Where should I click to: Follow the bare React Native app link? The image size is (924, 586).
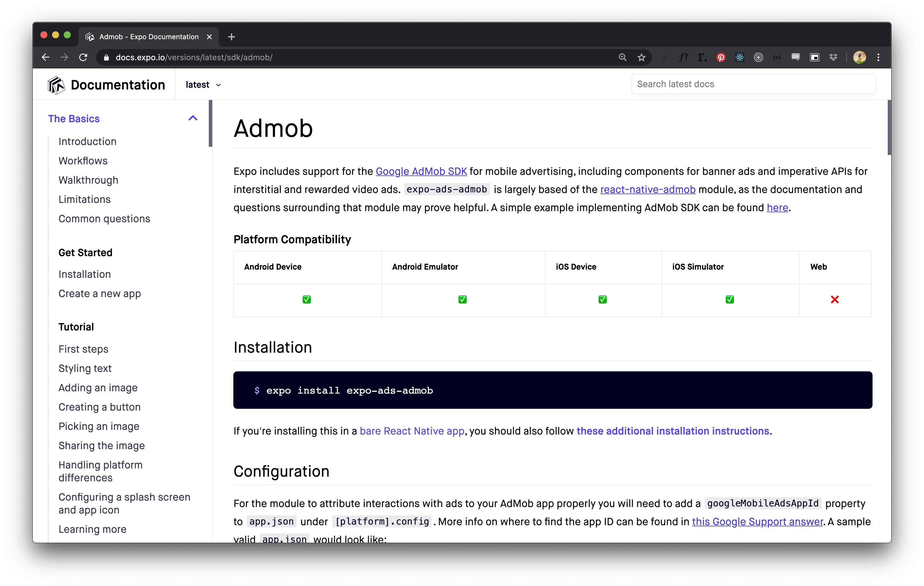pyautogui.click(x=412, y=431)
